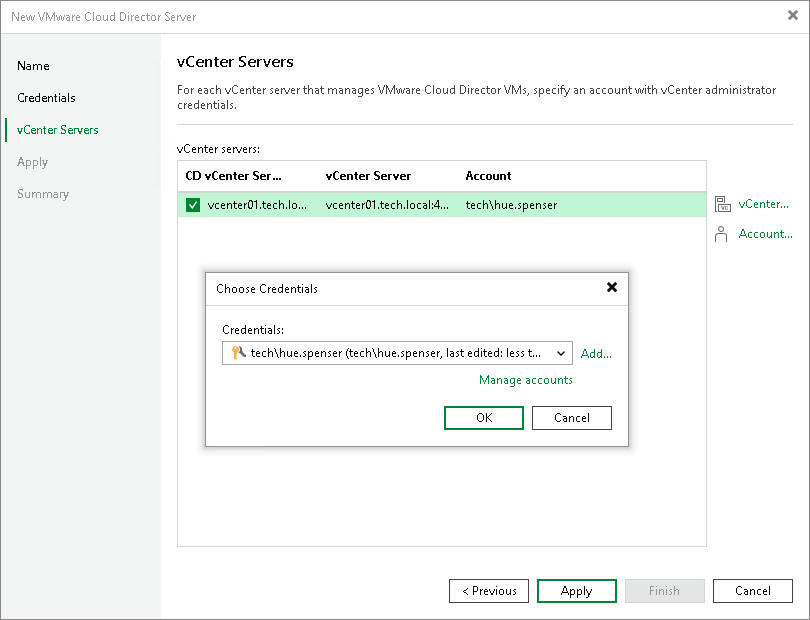Click the vCenter Server column header

point(368,176)
